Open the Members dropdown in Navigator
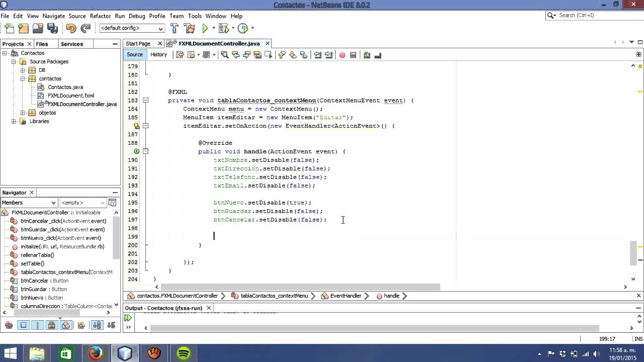This screenshot has height=362, width=644. coord(29,203)
